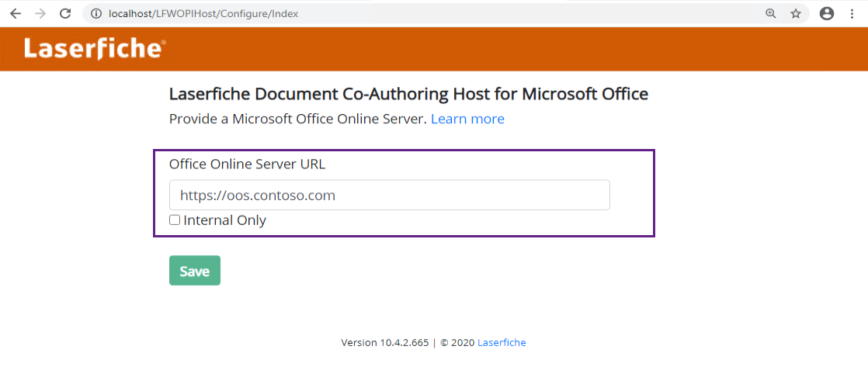Click the Version 10.4.2.665 footer text

(385, 343)
